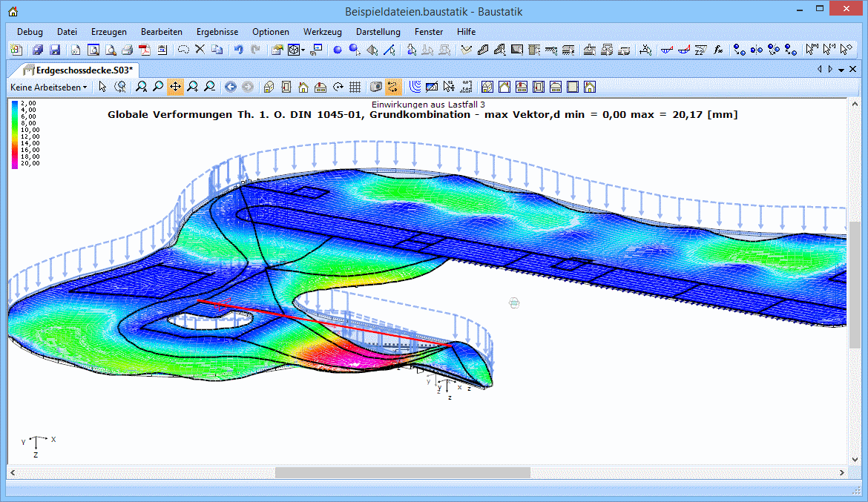
Task: Click the fx formula icon
Action: pyautogui.click(x=718, y=50)
